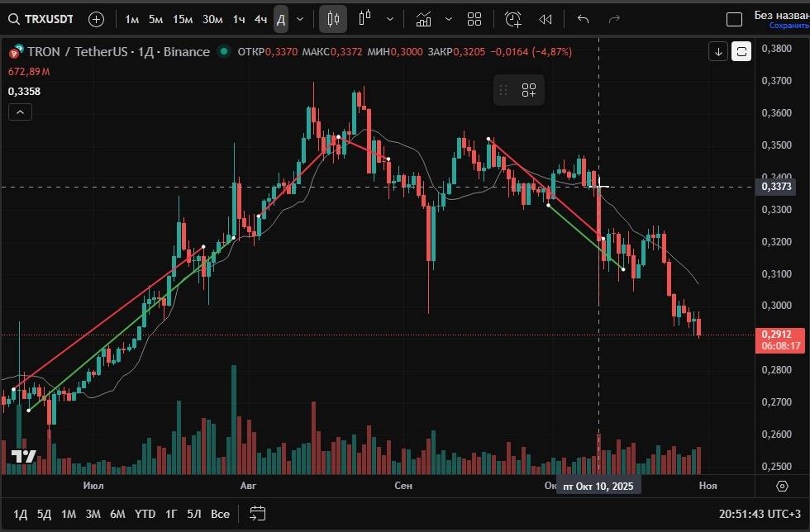Viewport: 810px width, 532px height.
Task: Undo the last chart action
Action: click(583, 19)
